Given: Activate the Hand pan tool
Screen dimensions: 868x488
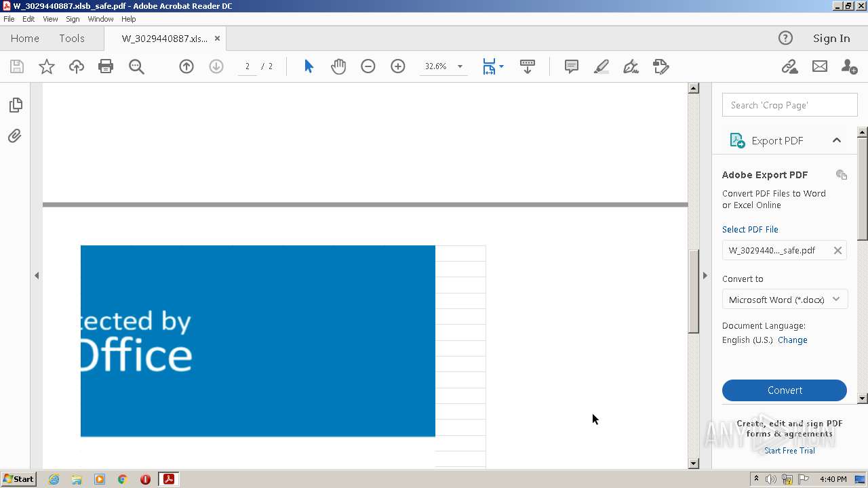Looking at the screenshot, I should click(338, 66).
